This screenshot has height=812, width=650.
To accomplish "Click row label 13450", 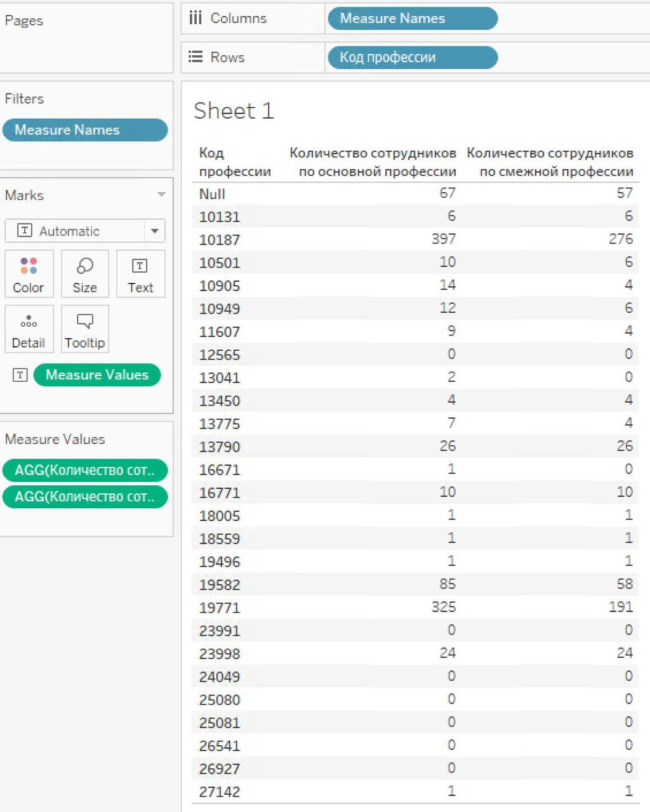I will point(220,401).
